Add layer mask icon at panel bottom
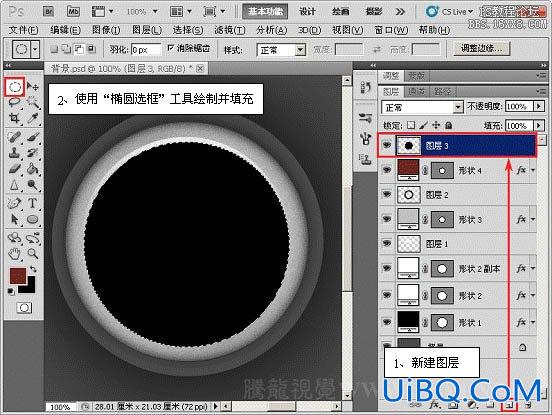552x415 pixels. pyautogui.click(x=453, y=405)
